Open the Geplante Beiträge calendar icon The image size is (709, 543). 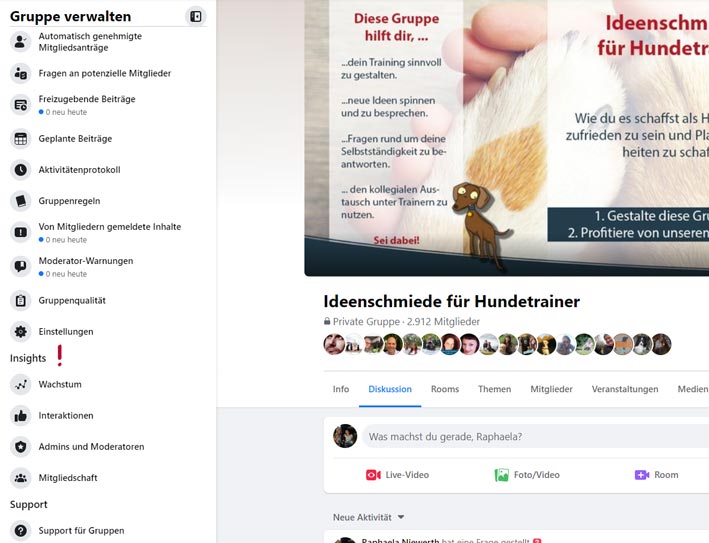(20, 139)
